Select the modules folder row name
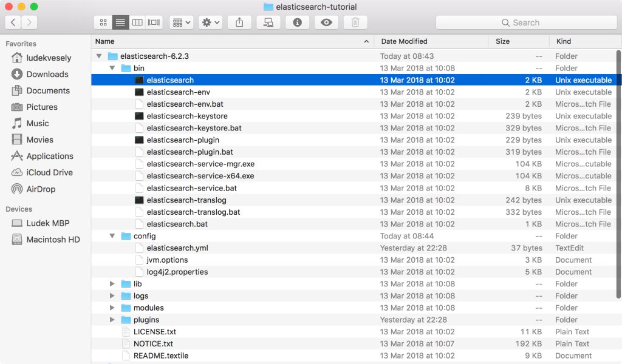622x364 pixels. coord(148,308)
